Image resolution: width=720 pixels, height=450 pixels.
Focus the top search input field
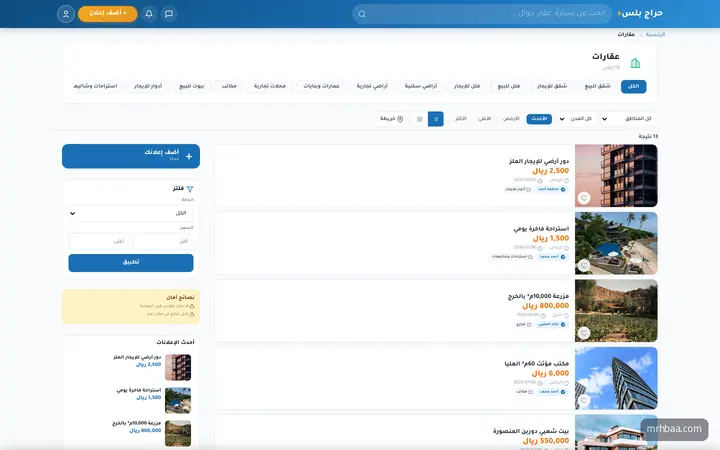click(482, 14)
